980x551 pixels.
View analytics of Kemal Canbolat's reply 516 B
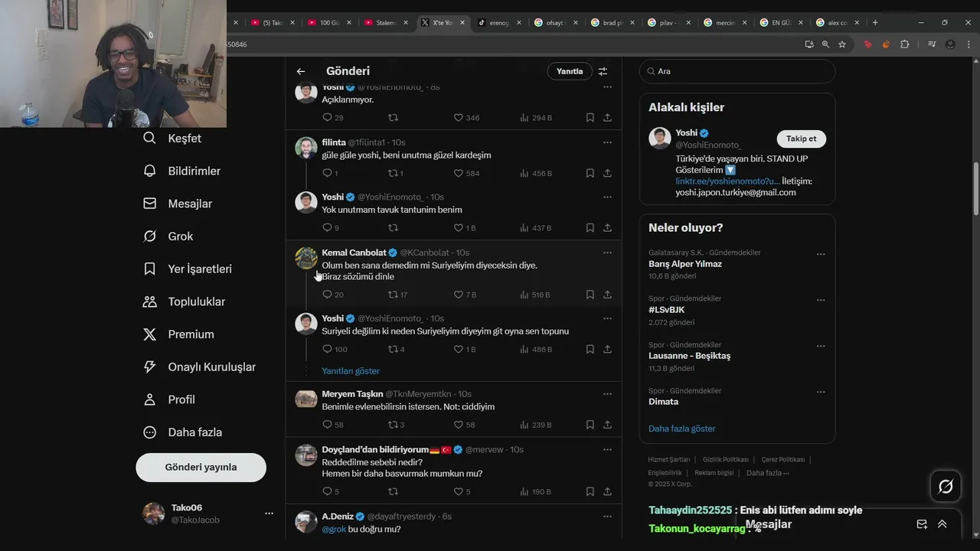coord(535,295)
